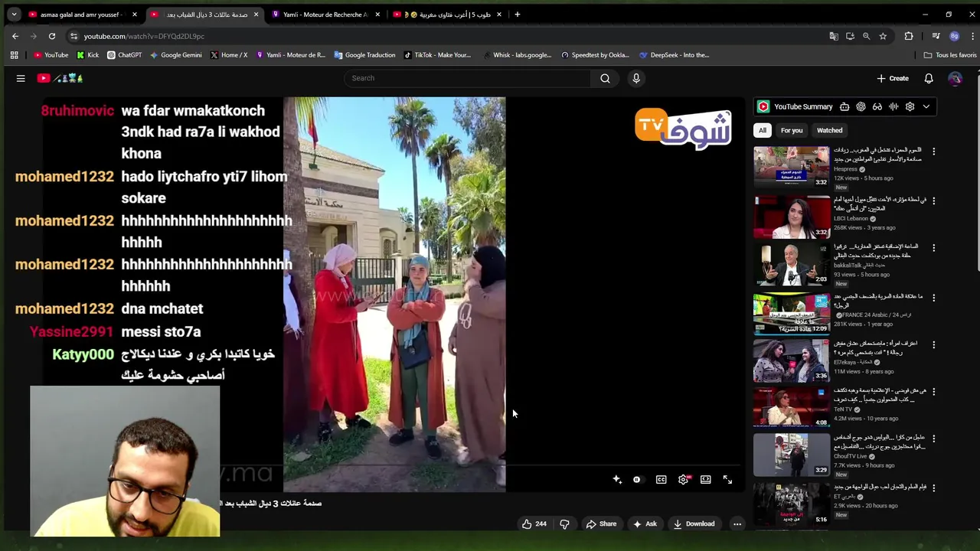This screenshot has width=980, height=551.
Task: Toggle closed captions CC button
Action: coord(661,480)
